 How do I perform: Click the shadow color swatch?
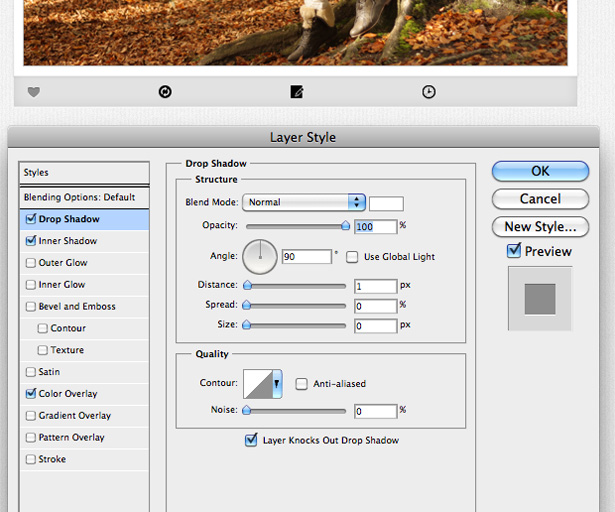[x=386, y=204]
